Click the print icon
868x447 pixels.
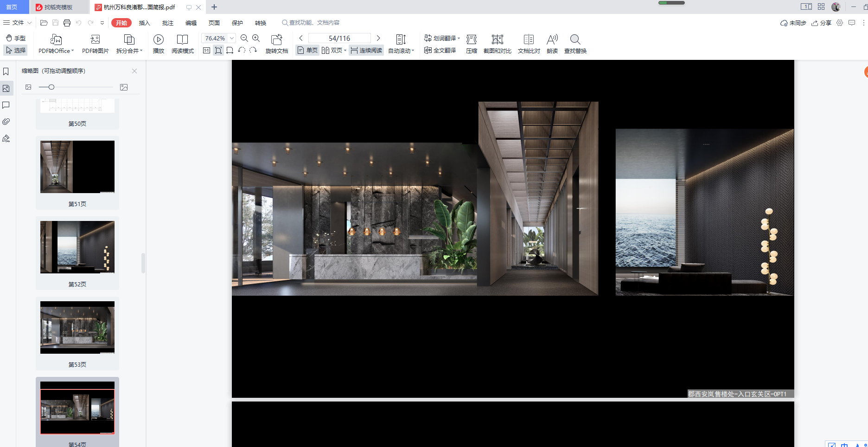67,23
